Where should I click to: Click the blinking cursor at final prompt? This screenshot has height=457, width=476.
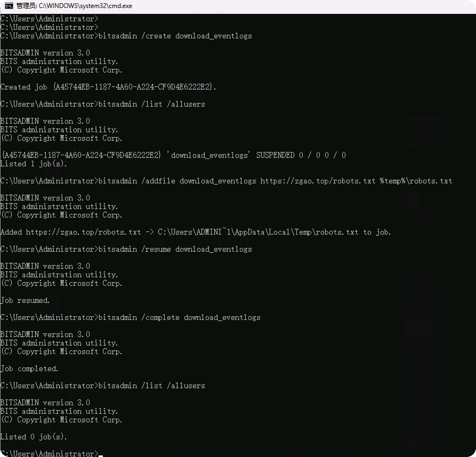(x=101, y=455)
